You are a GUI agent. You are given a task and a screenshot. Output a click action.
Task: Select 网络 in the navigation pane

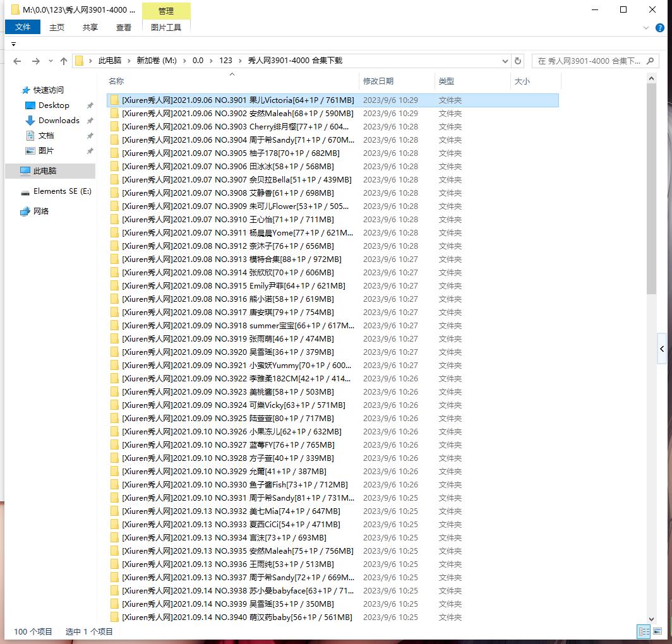[40, 212]
